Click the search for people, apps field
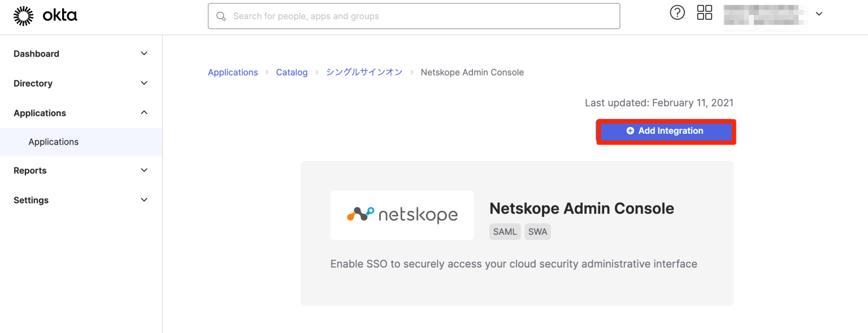Screen dimensions: 868x333 pyautogui.click(x=414, y=16)
